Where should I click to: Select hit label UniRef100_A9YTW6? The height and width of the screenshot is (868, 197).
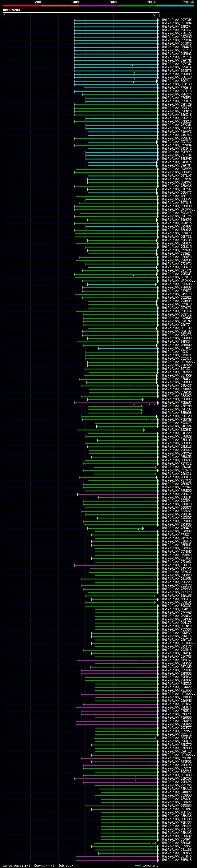coord(177,20)
